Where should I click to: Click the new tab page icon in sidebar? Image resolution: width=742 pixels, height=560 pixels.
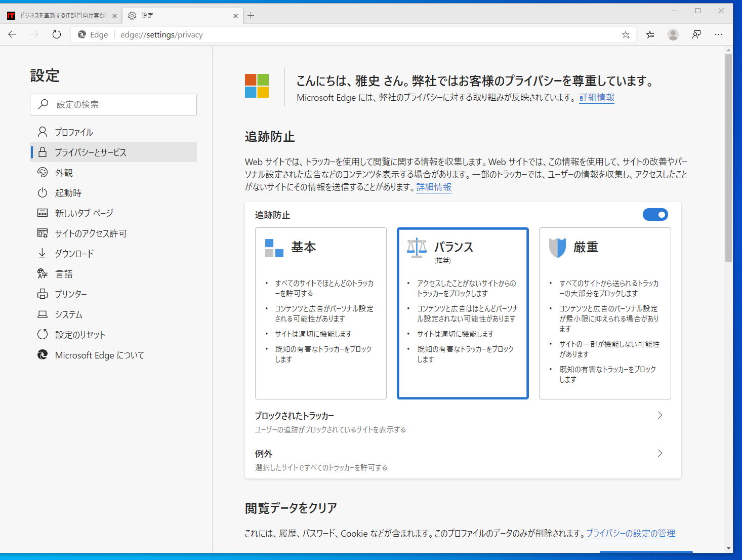pyautogui.click(x=43, y=213)
